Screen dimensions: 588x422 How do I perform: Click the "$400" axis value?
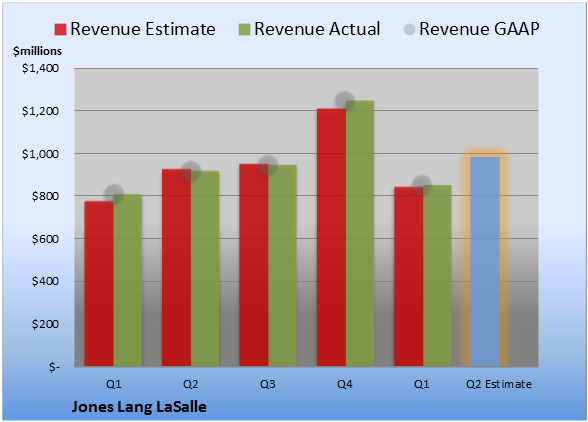pos(45,281)
